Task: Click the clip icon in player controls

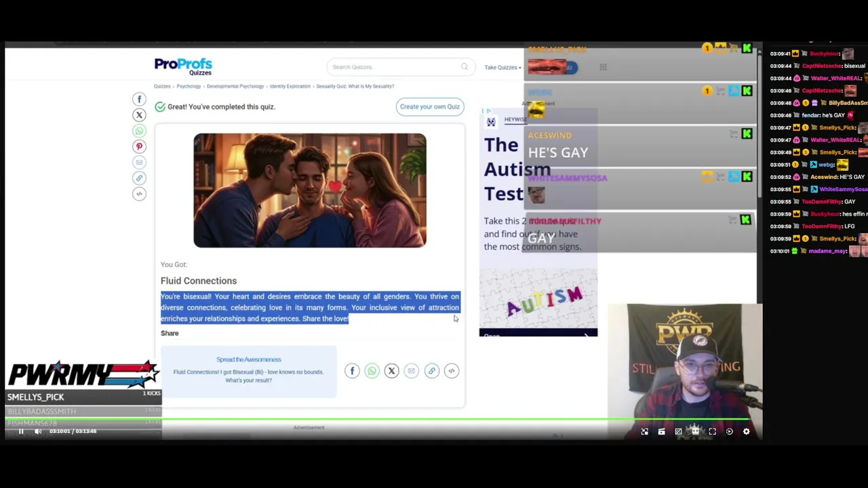Action: coord(661,431)
